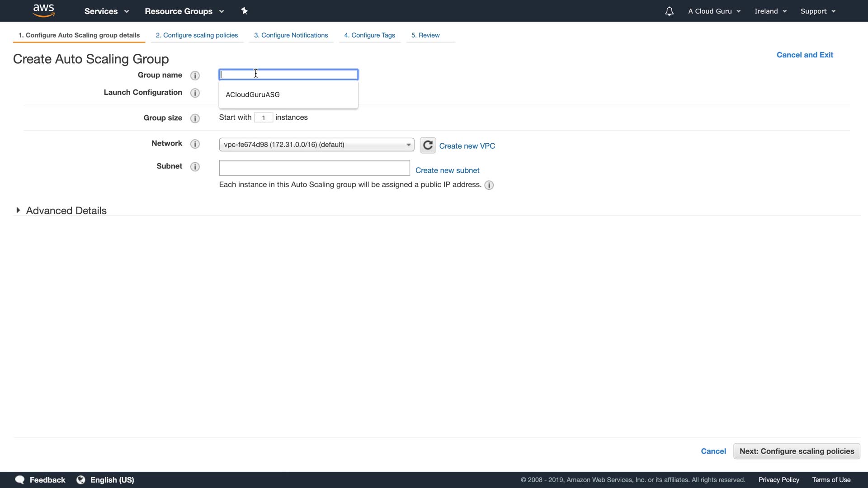Open the Network VPC dropdown
Image resolution: width=868 pixels, height=488 pixels.
pos(316,145)
